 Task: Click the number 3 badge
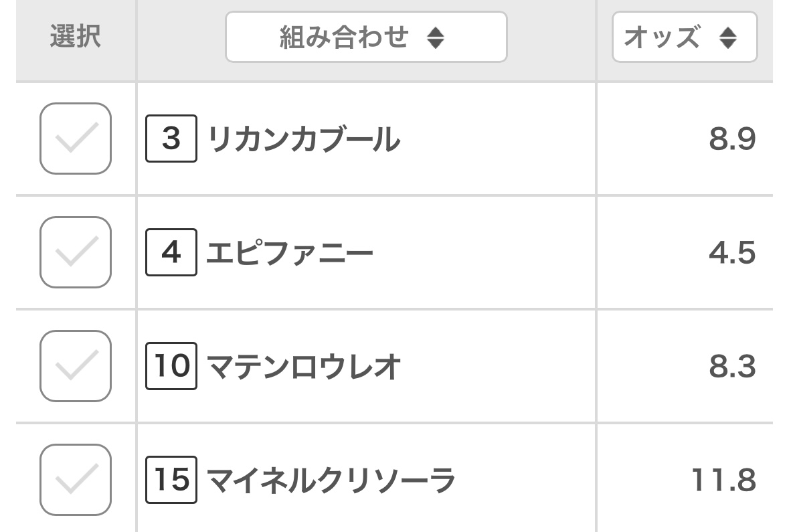[171, 139]
